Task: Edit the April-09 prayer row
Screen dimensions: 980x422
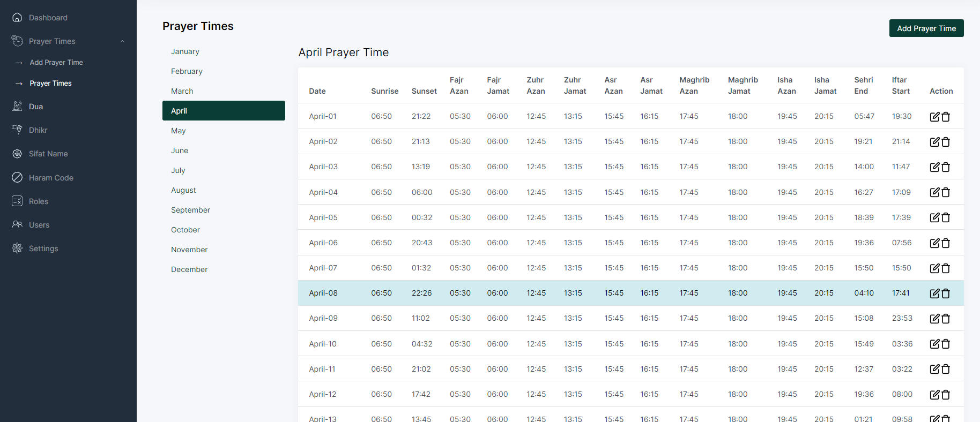Action: coord(934,319)
